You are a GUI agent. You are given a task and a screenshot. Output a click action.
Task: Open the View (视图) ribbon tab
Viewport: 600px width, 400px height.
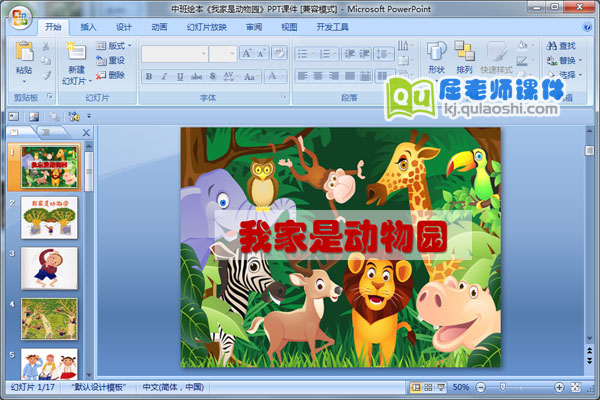289,27
